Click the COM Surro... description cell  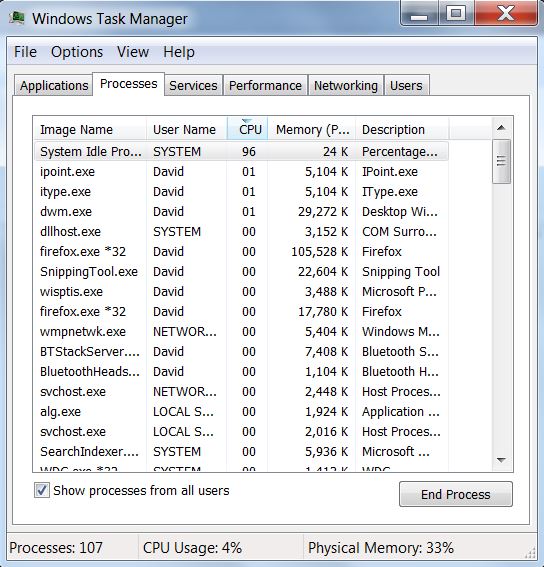pos(399,231)
